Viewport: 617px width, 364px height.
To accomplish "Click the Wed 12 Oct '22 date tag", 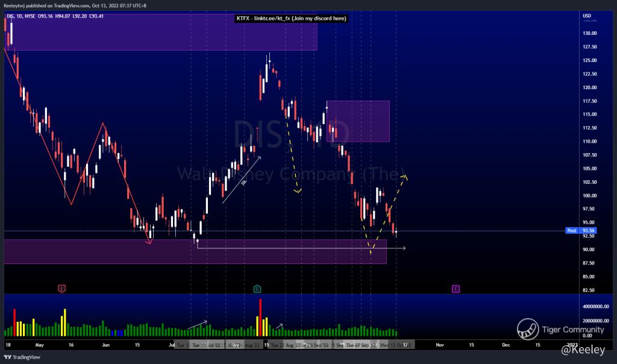I will pyautogui.click(x=395, y=345).
